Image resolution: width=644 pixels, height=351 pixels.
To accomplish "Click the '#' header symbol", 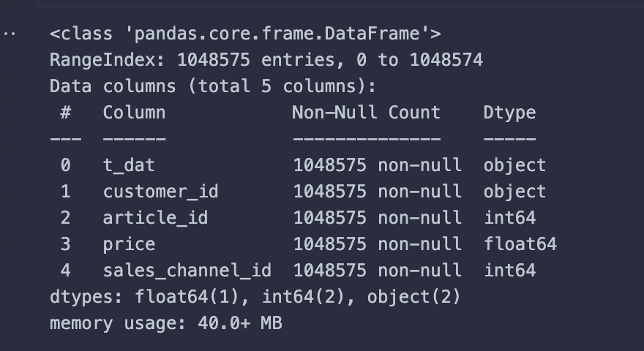I will [x=65, y=113].
